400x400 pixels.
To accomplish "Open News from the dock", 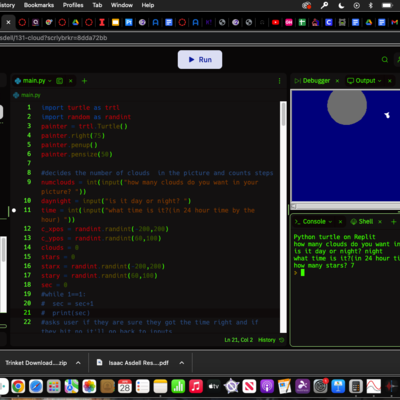I will pyautogui.click(x=249, y=387).
